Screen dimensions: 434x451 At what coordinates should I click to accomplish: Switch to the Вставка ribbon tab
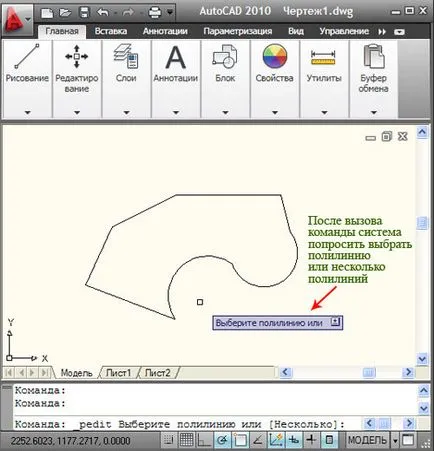[111, 31]
